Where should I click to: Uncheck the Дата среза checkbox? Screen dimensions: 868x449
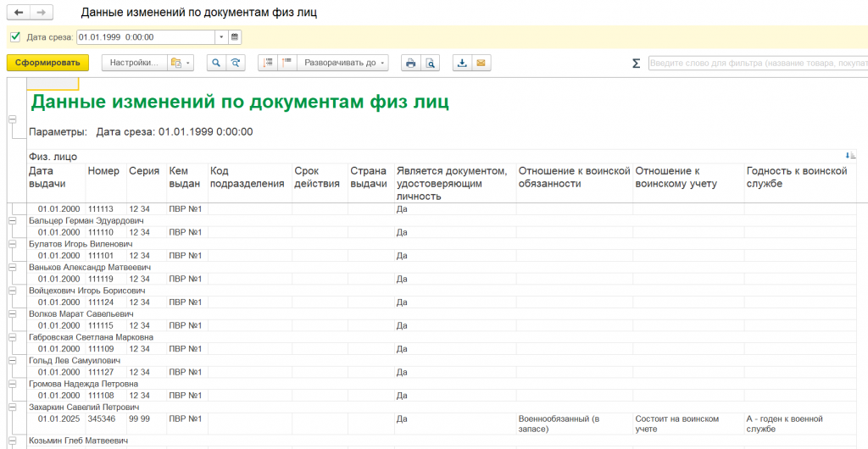click(15, 36)
